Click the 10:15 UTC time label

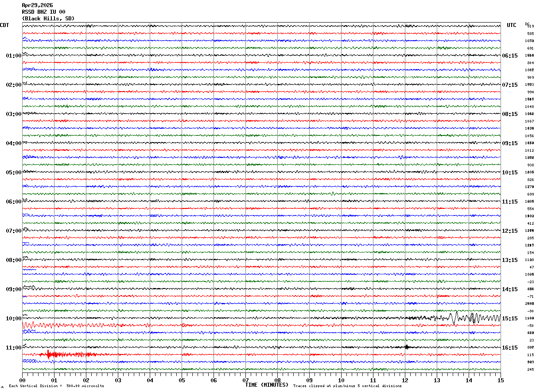[x=510, y=173]
